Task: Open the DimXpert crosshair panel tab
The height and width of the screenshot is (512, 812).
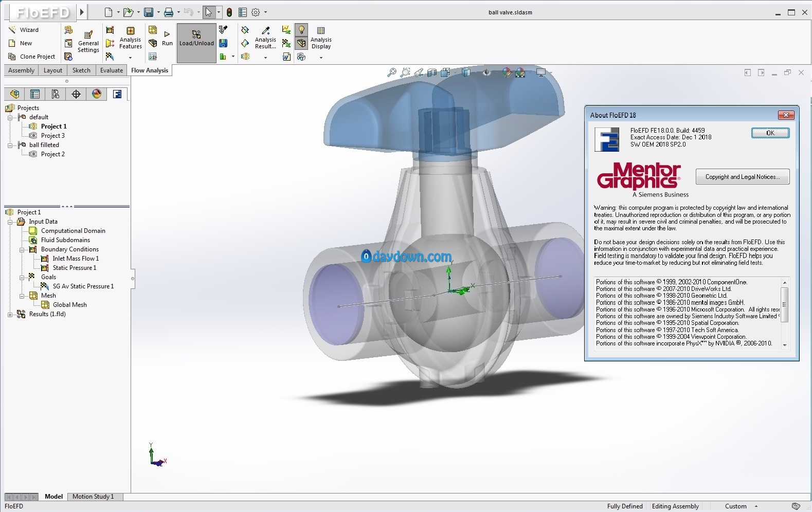Action: click(x=76, y=94)
